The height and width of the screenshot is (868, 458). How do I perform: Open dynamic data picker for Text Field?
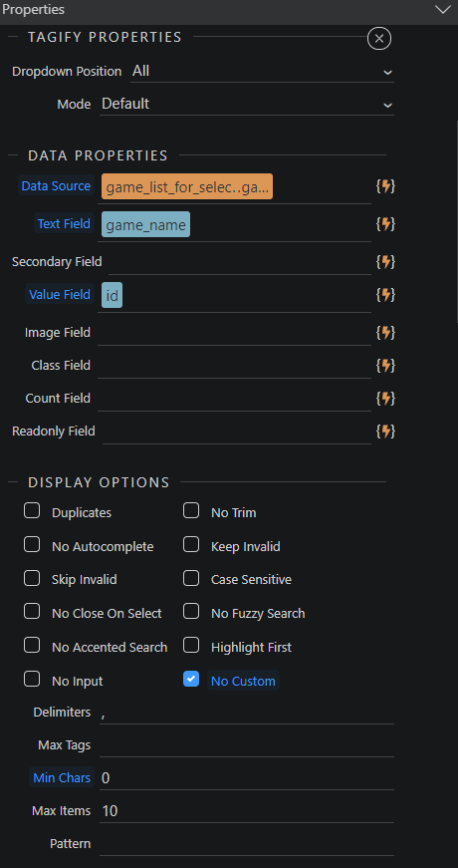pos(385,224)
